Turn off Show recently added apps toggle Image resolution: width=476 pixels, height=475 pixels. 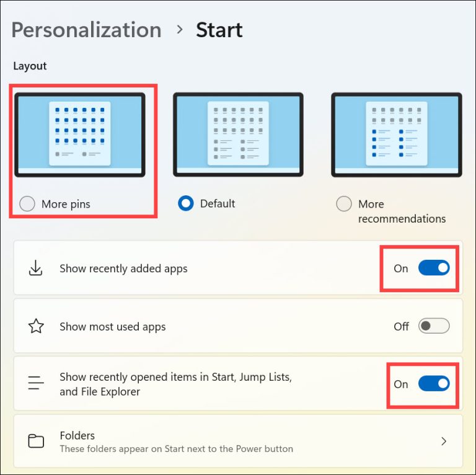(434, 268)
